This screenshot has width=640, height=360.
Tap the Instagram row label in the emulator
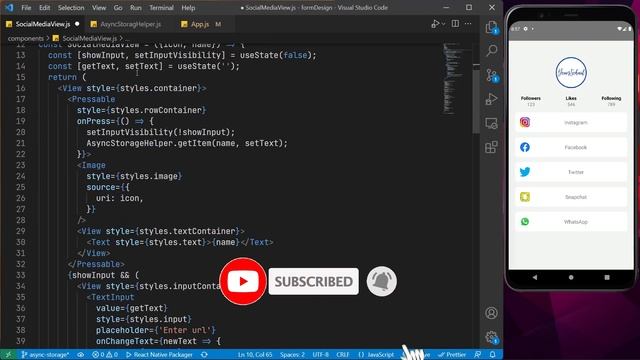(576, 122)
